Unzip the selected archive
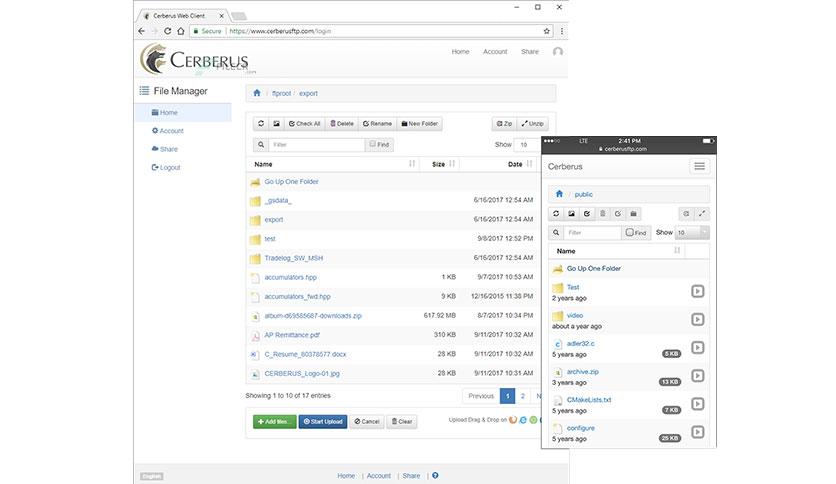The height and width of the screenshot is (484, 836). (532, 124)
